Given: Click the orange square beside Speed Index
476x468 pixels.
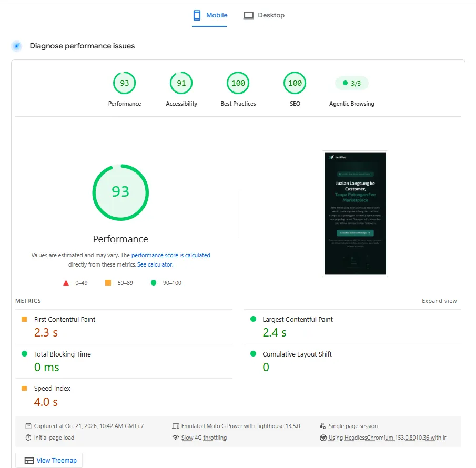Looking at the screenshot, I should click(x=24, y=388).
